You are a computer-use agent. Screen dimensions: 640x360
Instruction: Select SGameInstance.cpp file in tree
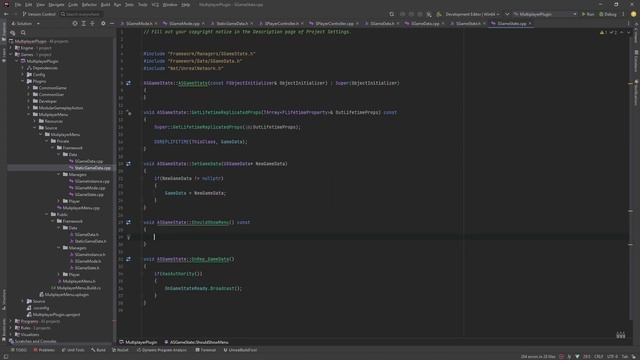89,181
